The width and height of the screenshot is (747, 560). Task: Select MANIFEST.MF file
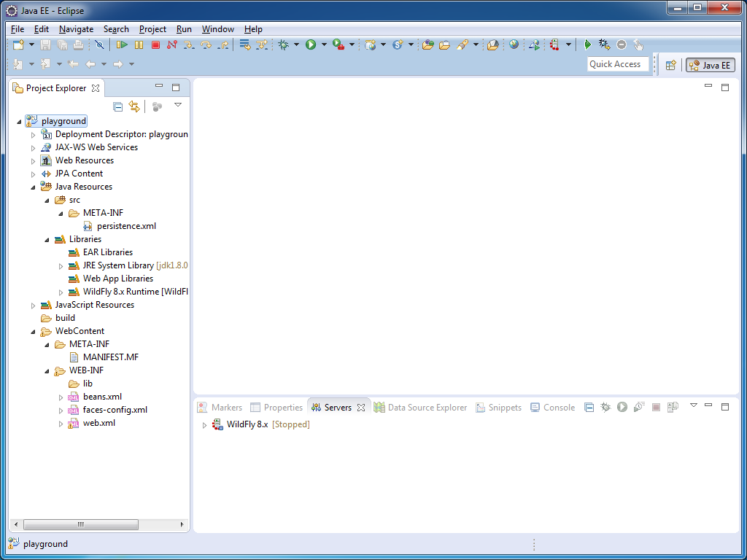point(111,357)
